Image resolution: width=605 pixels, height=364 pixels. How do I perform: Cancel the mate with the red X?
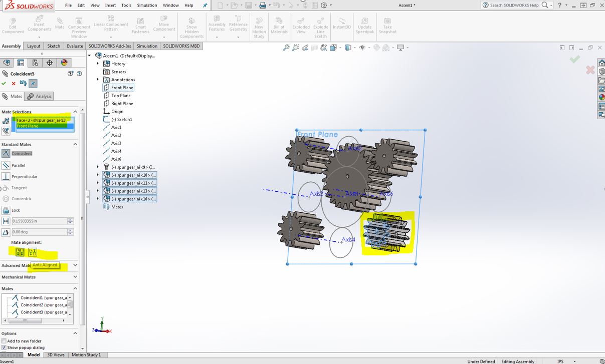14,84
